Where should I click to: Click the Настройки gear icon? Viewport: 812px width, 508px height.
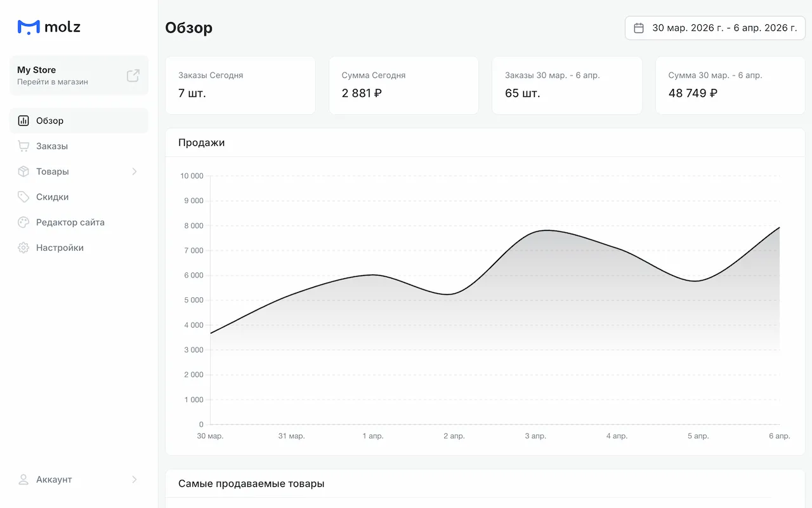(23, 248)
